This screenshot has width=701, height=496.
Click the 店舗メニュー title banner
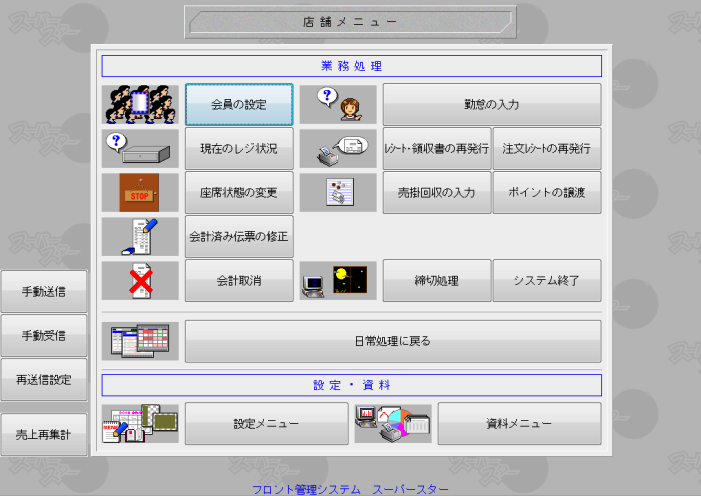(x=350, y=22)
